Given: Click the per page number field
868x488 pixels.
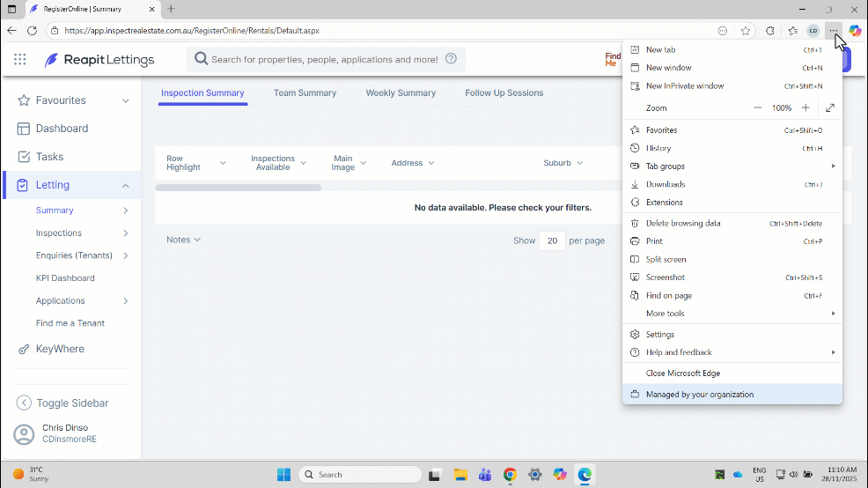Looking at the screenshot, I should 552,241.
